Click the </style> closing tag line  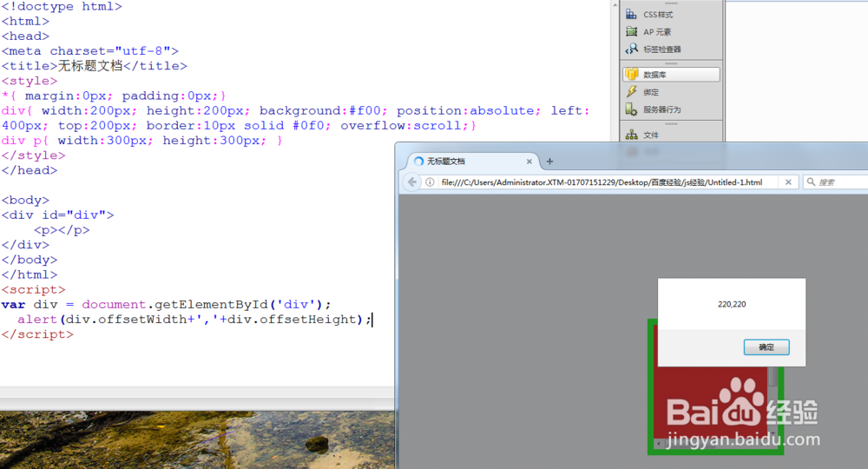pyautogui.click(x=33, y=155)
